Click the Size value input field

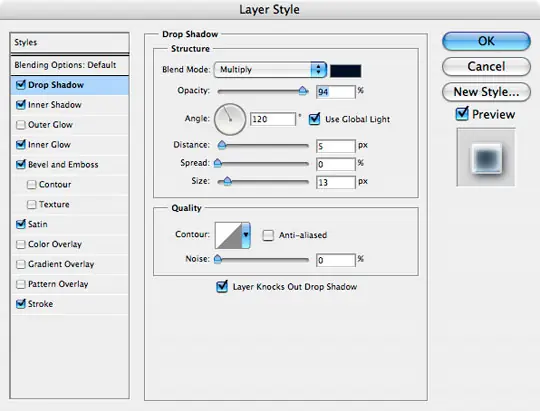(335, 182)
